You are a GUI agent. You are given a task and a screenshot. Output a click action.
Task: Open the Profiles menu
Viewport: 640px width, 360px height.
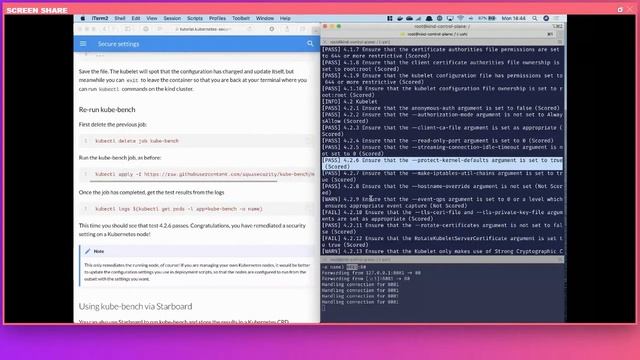coord(218,18)
